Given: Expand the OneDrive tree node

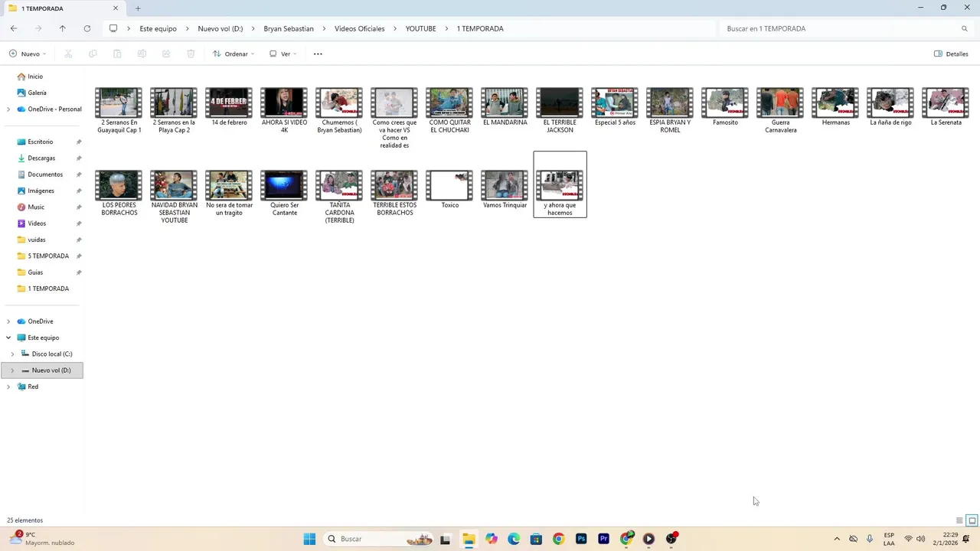Looking at the screenshot, I should click(8, 321).
